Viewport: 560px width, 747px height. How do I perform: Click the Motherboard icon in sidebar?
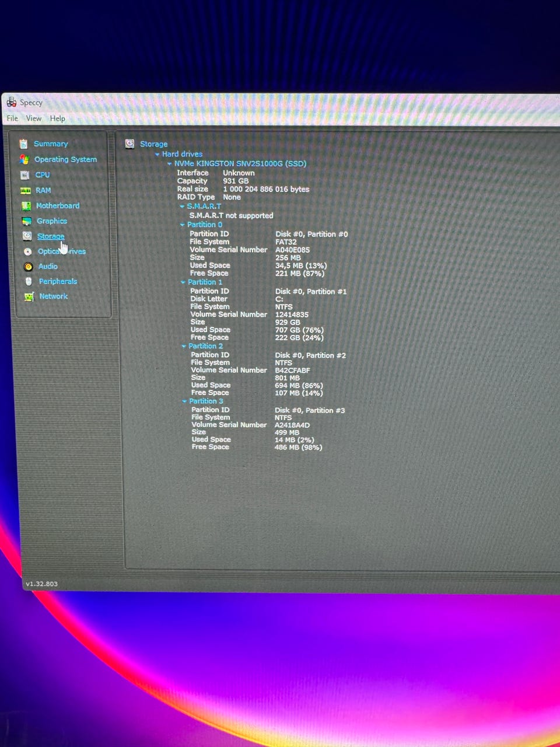pos(26,206)
